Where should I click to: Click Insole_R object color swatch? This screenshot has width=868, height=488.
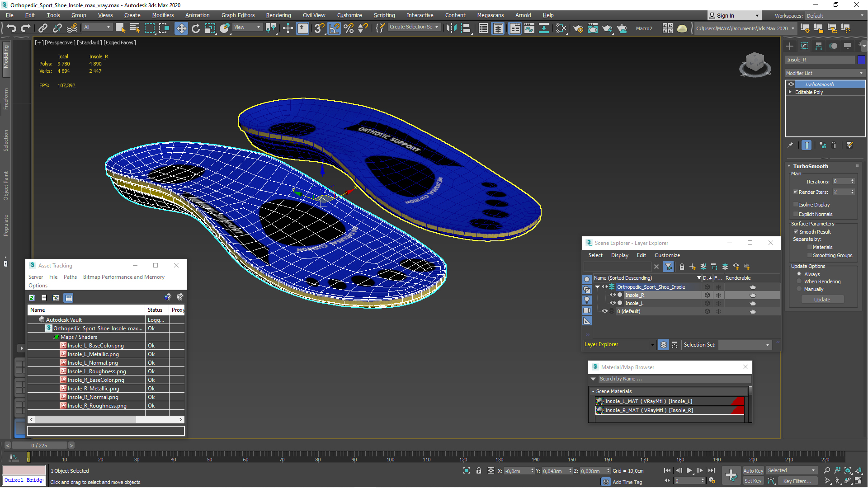(x=861, y=60)
